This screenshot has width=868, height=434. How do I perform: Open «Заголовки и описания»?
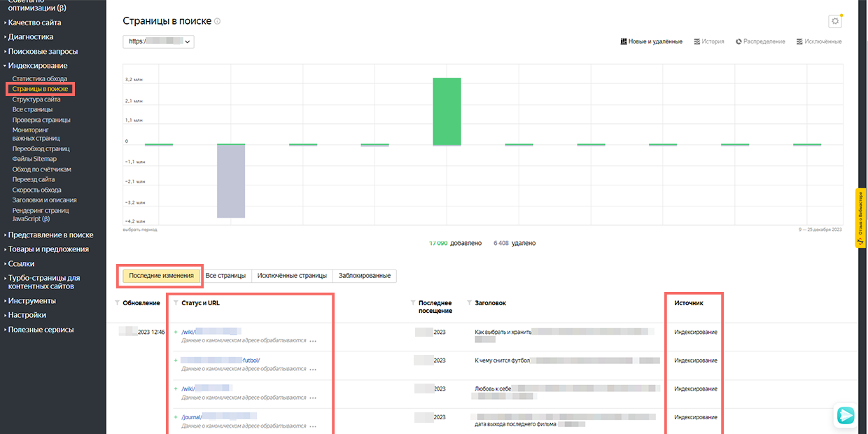click(45, 200)
